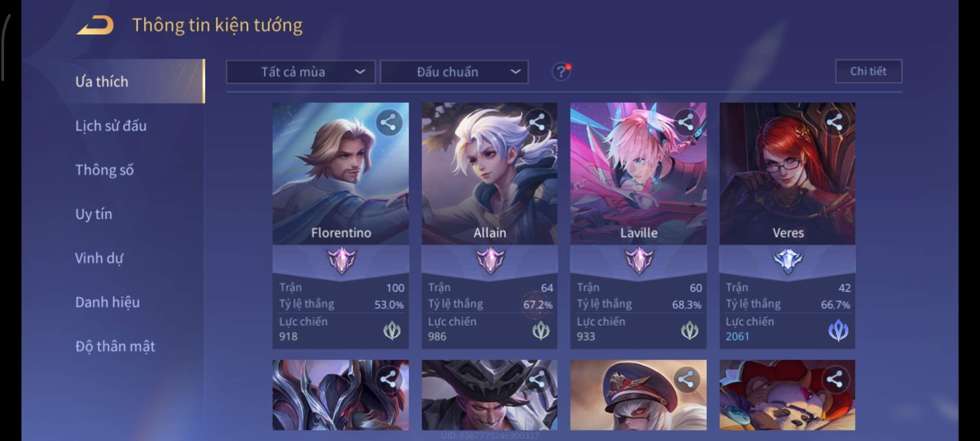Open the Thông số tab
This screenshot has height=441, width=980.
coord(105,170)
